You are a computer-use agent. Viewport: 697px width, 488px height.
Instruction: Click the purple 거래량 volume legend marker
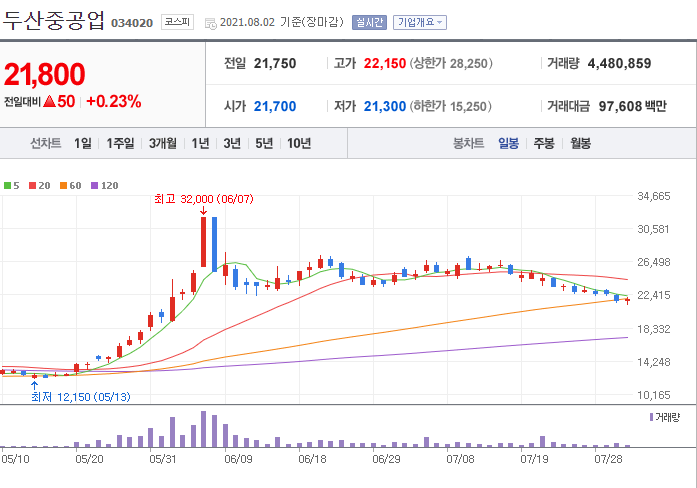pos(651,417)
